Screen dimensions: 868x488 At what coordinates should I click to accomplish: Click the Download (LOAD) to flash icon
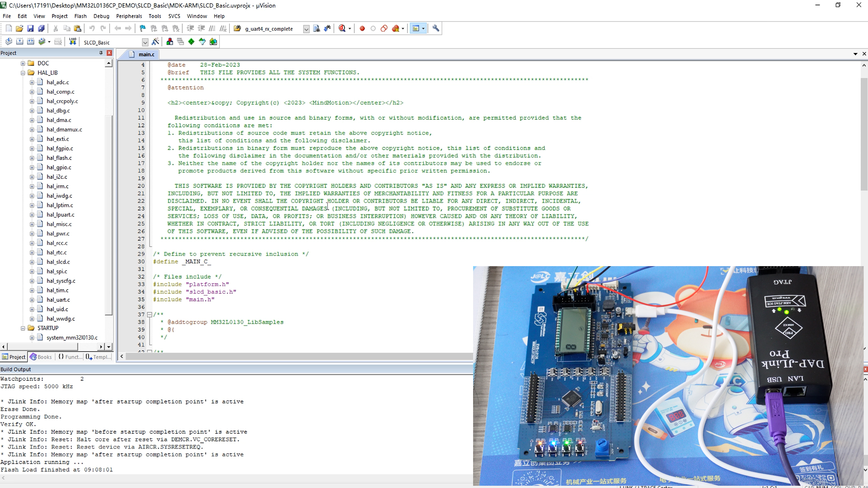point(72,42)
